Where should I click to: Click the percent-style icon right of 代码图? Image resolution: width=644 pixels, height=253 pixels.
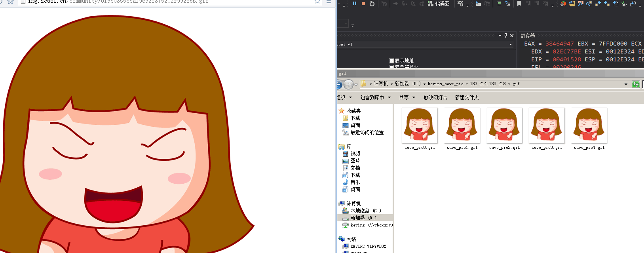[460, 4]
